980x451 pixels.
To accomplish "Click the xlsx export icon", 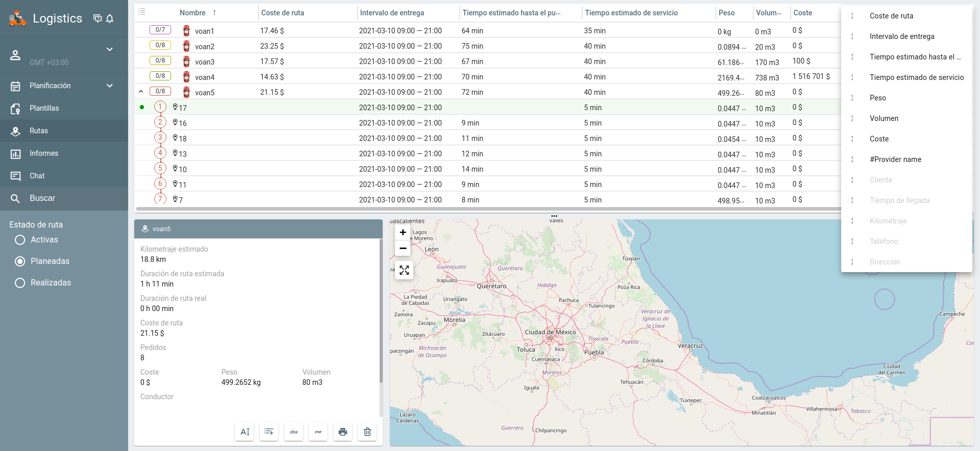I will pos(294,432).
